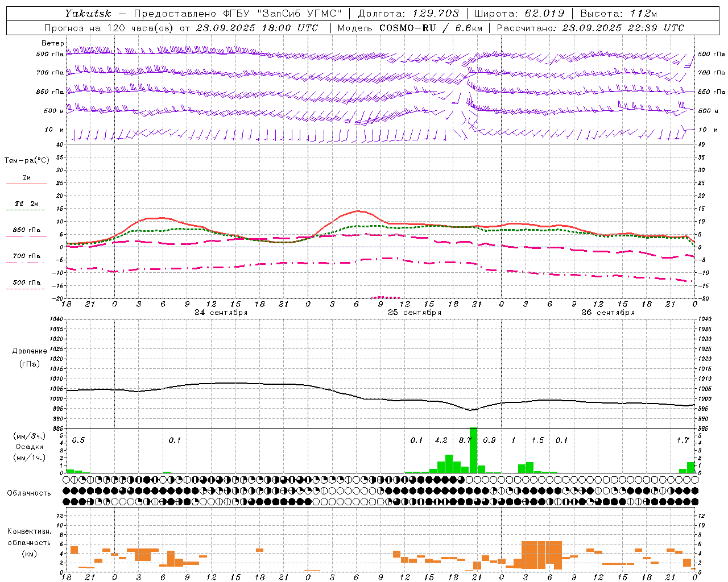Screen dimensions: 728x582
Task: Click the 'Ветер' wind panel label
Action: [x=52, y=43]
